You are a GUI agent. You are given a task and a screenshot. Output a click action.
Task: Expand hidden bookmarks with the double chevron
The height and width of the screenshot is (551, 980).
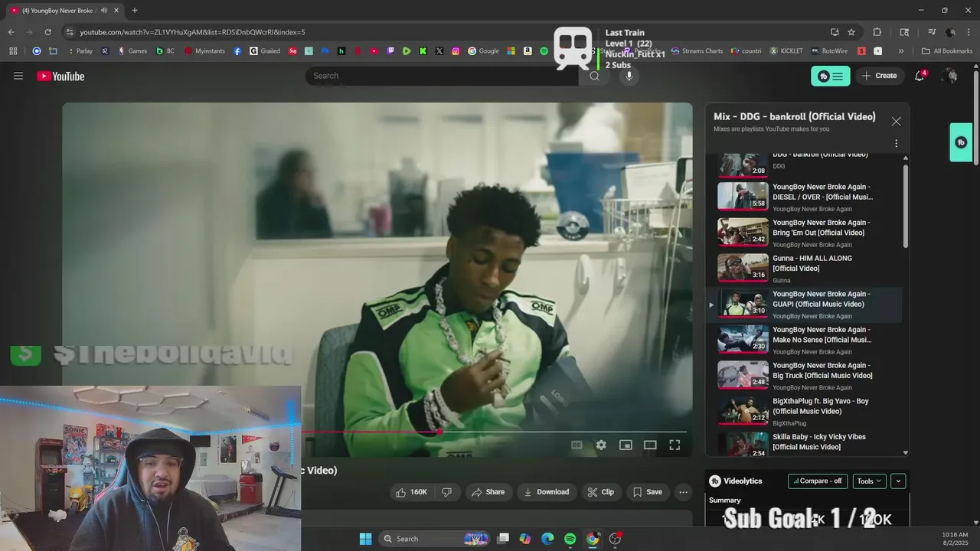click(x=901, y=51)
